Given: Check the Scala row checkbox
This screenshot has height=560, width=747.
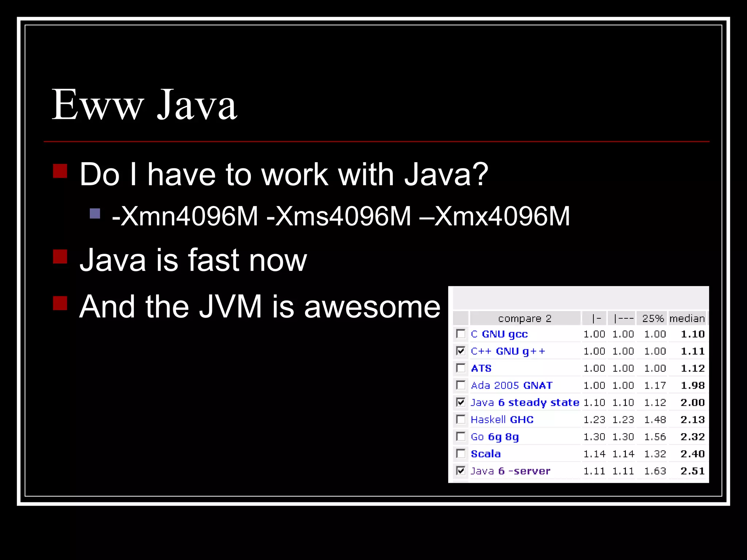Looking at the screenshot, I should [461, 454].
